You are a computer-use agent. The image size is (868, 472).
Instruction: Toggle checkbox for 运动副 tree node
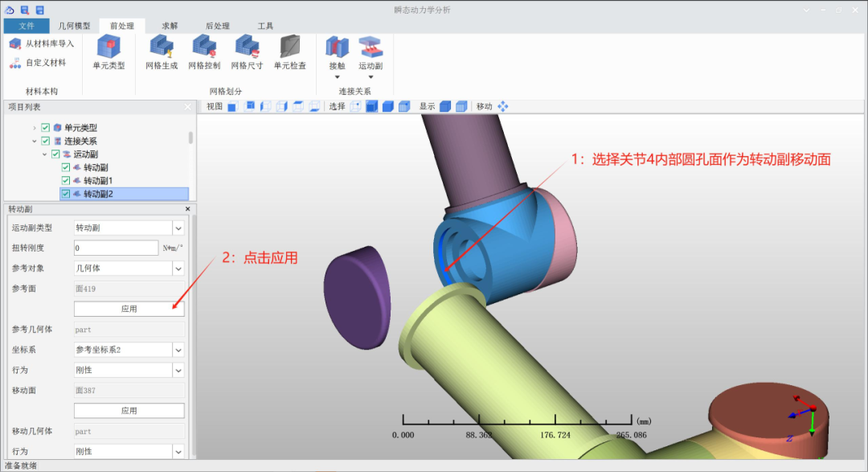pos(55,154)
